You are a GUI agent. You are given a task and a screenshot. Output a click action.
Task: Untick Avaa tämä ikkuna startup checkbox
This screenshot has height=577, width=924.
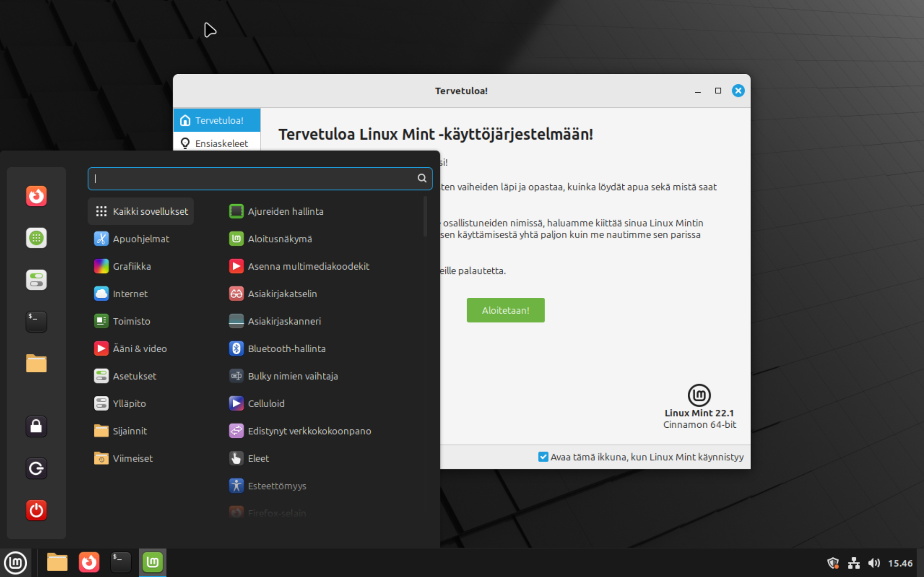543,457
